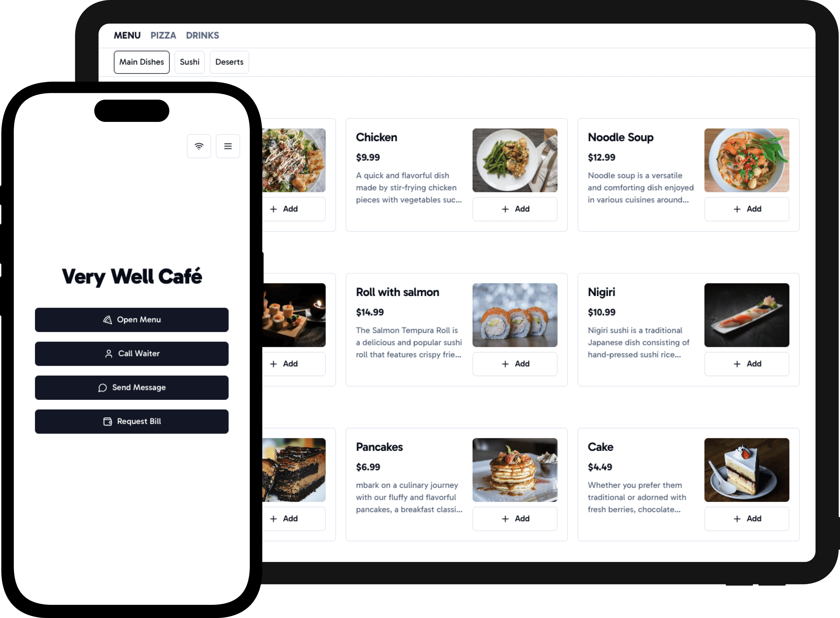Click the Request Bill receipt icon

[106, 421]
